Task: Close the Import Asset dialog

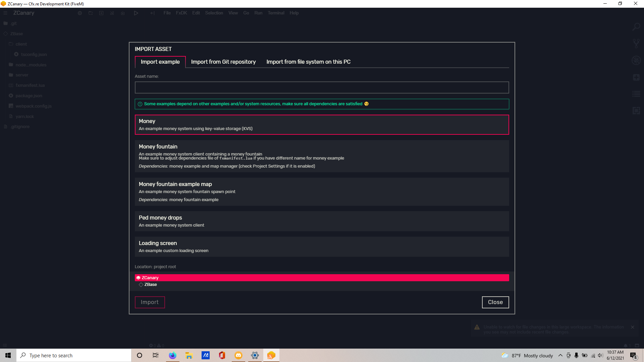Action: (495, 302)
